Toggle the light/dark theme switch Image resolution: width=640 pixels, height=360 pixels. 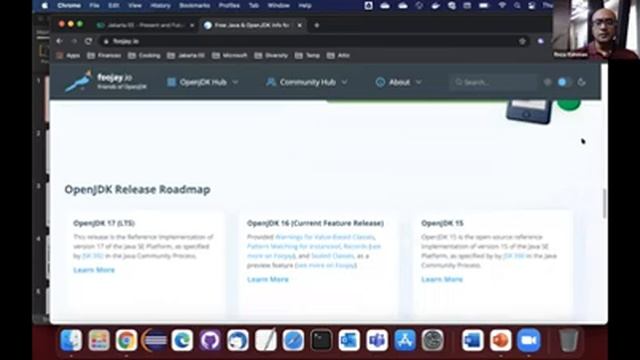tap(564, 82)
